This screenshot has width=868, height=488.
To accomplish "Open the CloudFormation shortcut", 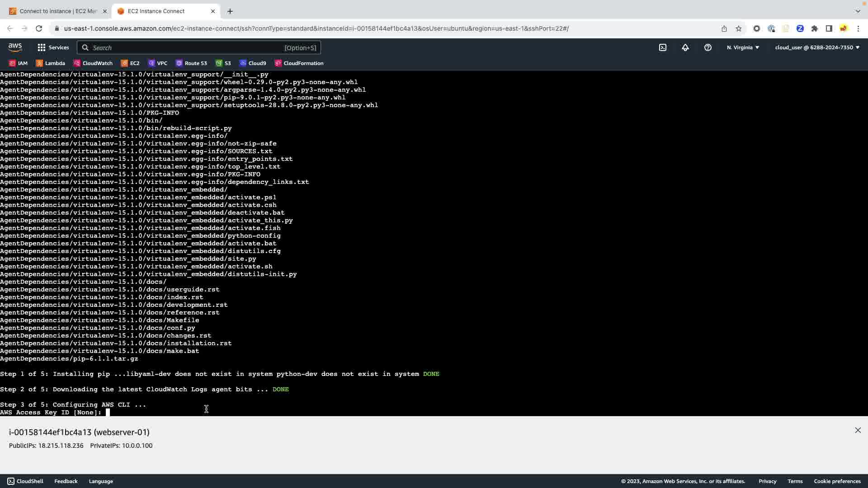I will (x=299, y=63).
